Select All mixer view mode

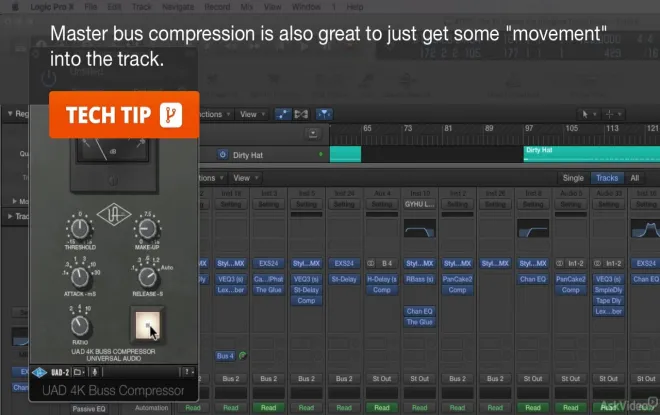tap(635, 178)
